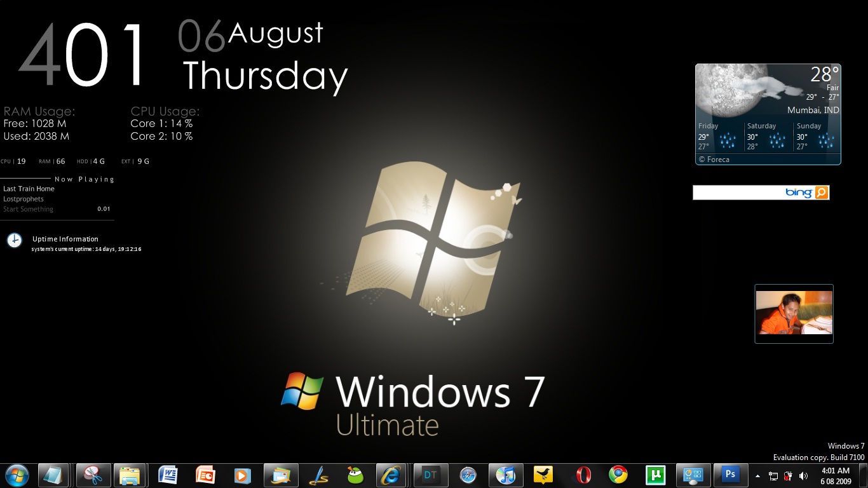This screenshot has width=868, height=488.
Task: Show hidden system tray icons
Action: click(757, 476)
